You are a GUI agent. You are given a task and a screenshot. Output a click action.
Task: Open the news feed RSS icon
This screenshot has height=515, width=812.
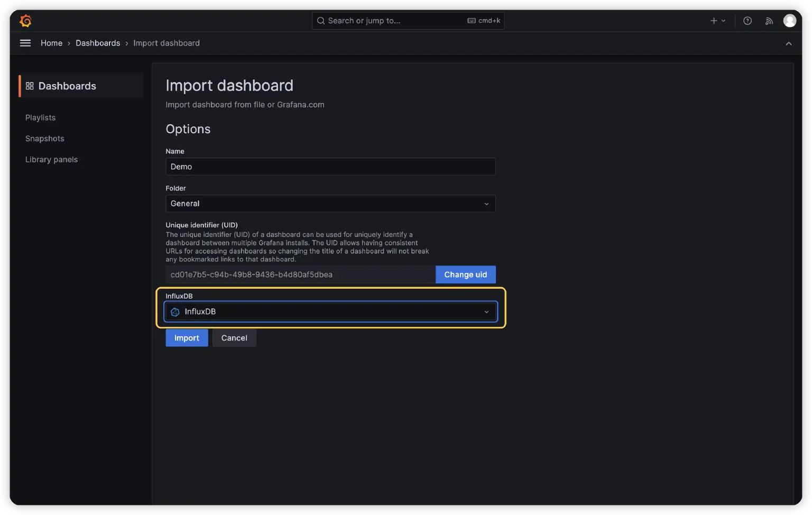tap(769, 21)
